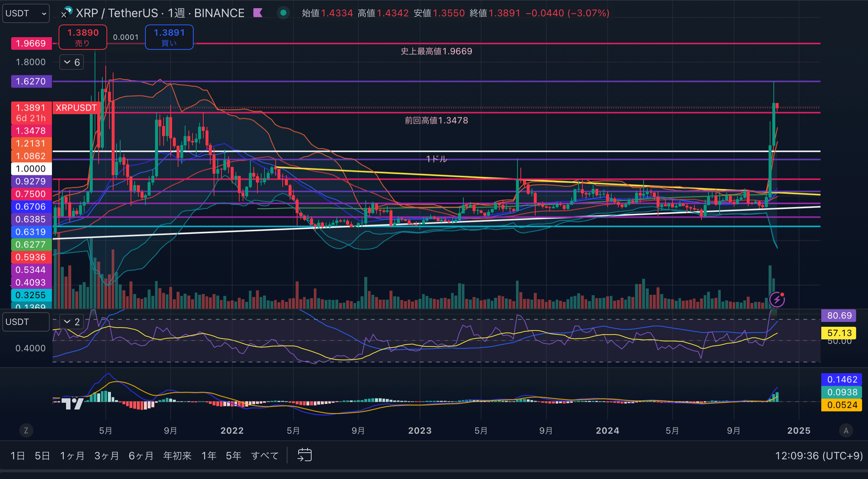The image size is (868, 479).
Task: Click the 1.9669 price label on axis
Action: 31,43
